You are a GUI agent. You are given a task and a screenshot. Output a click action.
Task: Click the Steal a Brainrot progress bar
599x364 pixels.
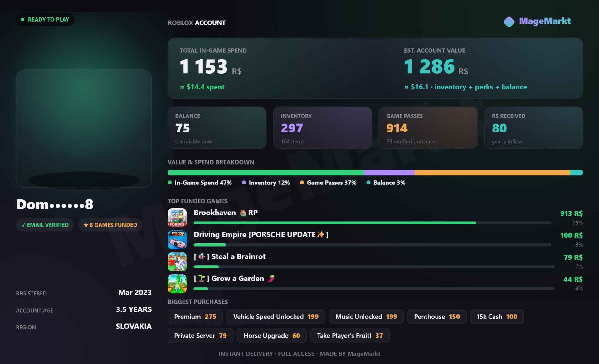click(374, 267)
